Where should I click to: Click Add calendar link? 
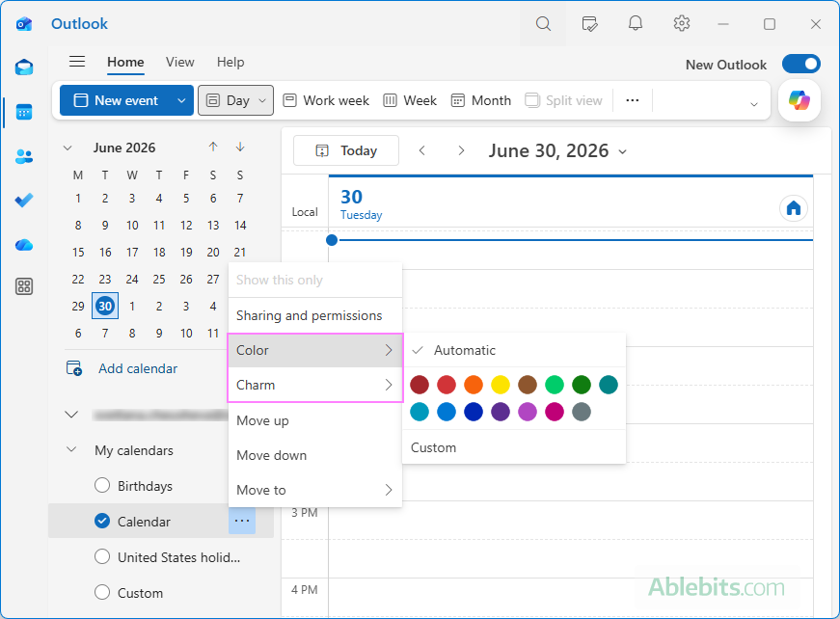coord(122,368)
